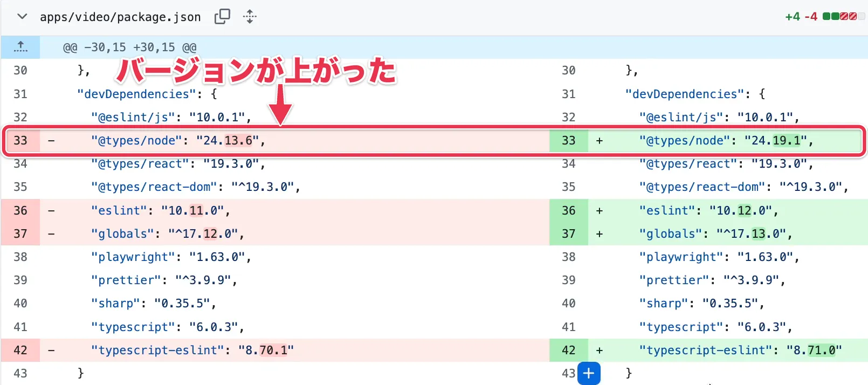Click left "typescript": "6.0.3" line
This screenshot has height=385, width=868.
168,327
